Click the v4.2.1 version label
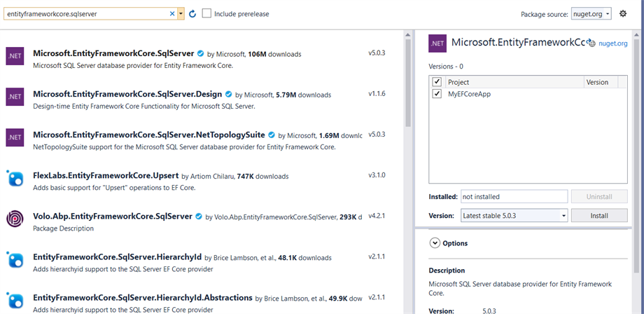The height and width of the screenshot is (314, 644). tap(377, 215)
